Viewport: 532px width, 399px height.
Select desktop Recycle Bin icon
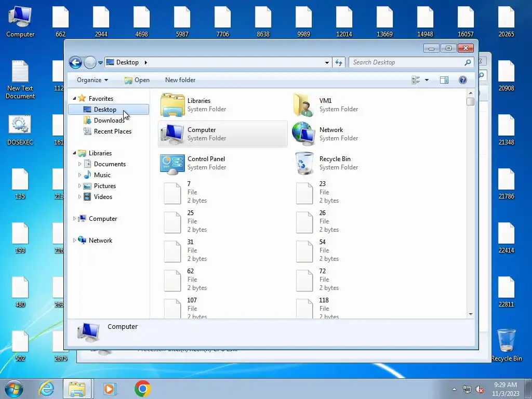click(x=506, y=345)
